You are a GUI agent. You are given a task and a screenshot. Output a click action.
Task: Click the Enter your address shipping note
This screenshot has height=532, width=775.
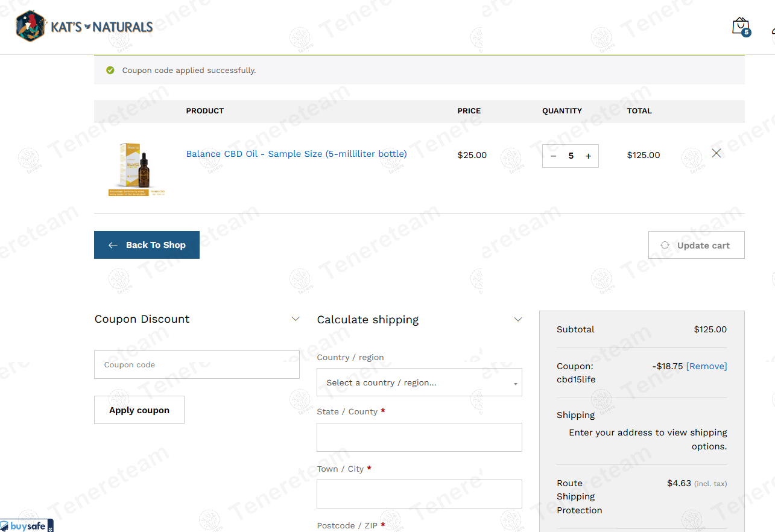(648, 439)
